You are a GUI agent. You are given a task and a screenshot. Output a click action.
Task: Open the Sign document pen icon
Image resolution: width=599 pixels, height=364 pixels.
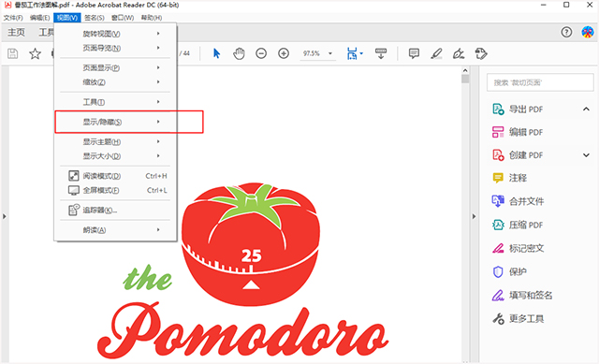tap(459, 53)
